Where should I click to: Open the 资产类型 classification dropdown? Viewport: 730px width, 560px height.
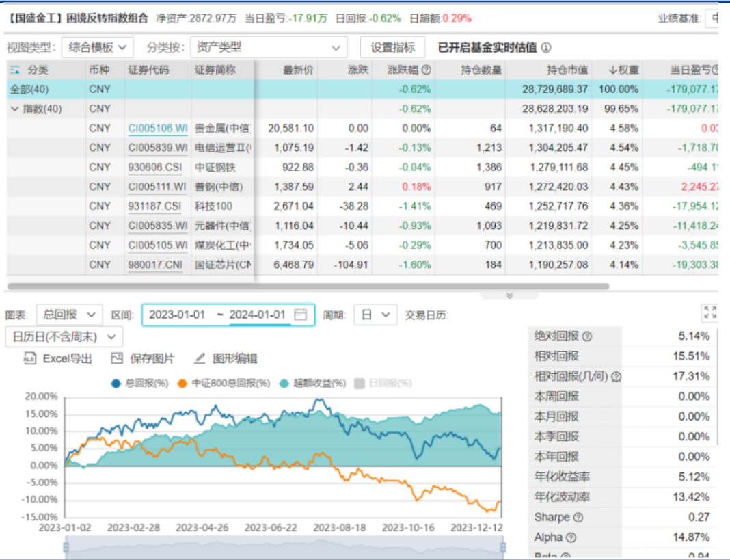268,47
